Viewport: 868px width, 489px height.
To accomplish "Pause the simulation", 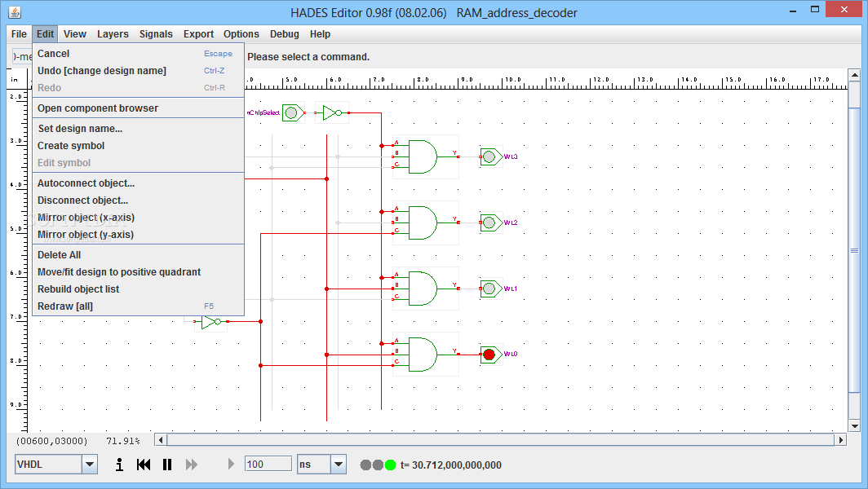I will click(167, 465).
